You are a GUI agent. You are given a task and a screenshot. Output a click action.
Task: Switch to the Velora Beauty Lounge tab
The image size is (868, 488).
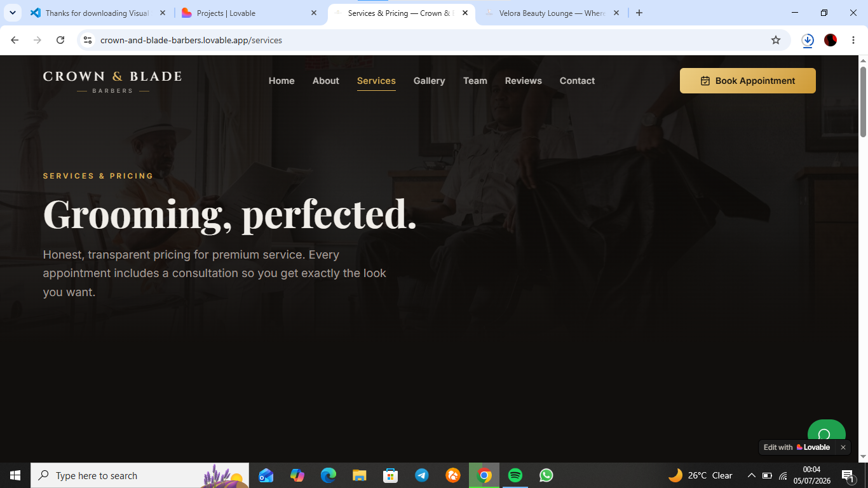(552, 13)
